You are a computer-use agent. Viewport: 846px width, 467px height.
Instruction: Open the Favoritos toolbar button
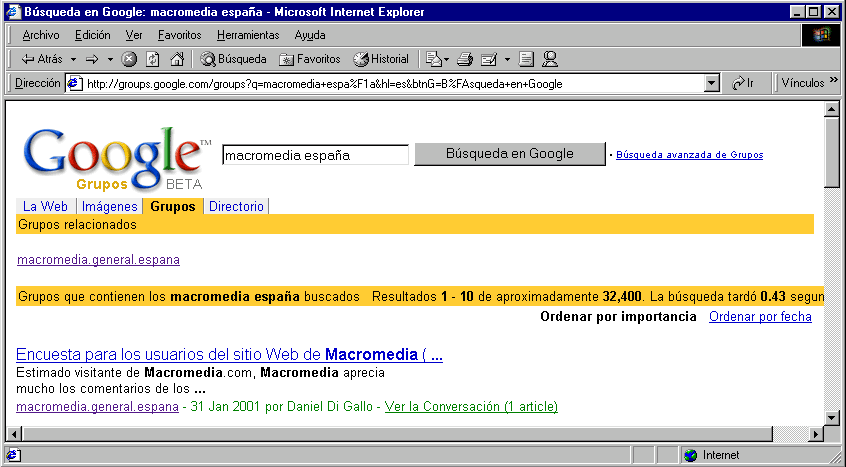pos(310,59)
